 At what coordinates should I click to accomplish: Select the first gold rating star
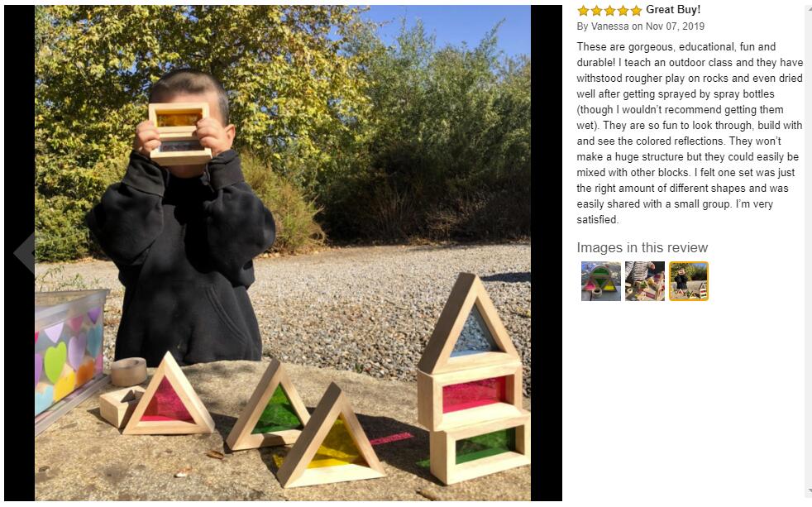pyautogui.click(x=583, y=11)
